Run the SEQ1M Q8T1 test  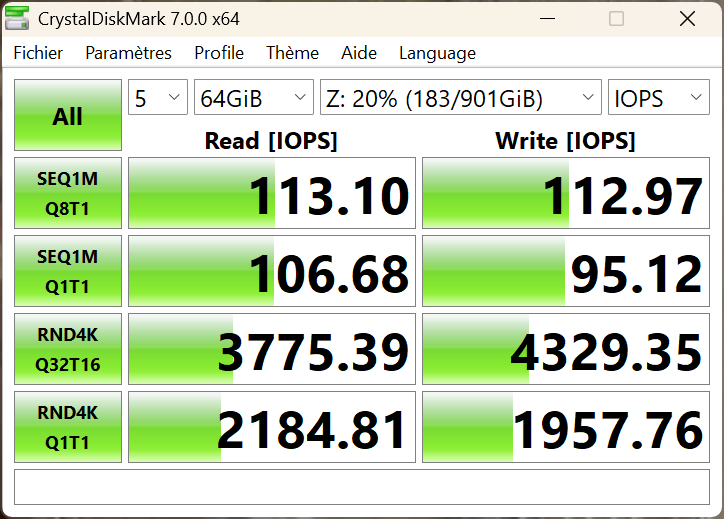(68, 193)
